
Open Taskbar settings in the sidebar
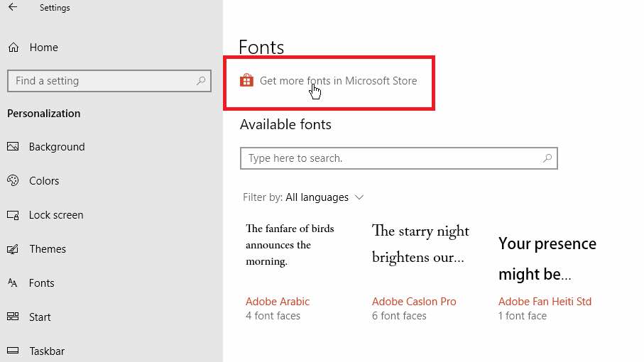tap(47, 351)
